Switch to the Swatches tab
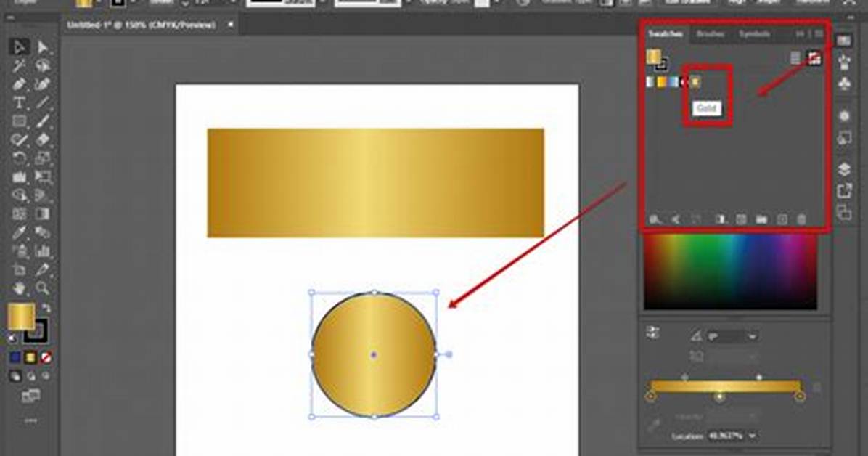The image size is (868, 456). coord(666,34)
